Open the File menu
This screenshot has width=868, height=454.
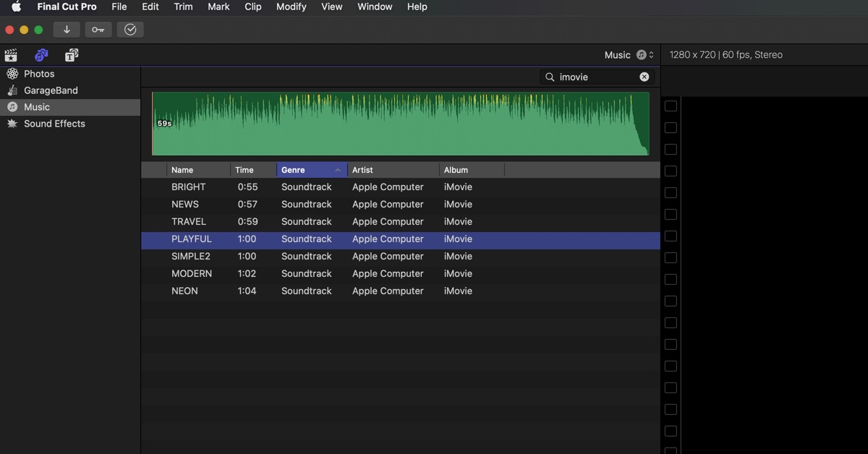point(119,7)
